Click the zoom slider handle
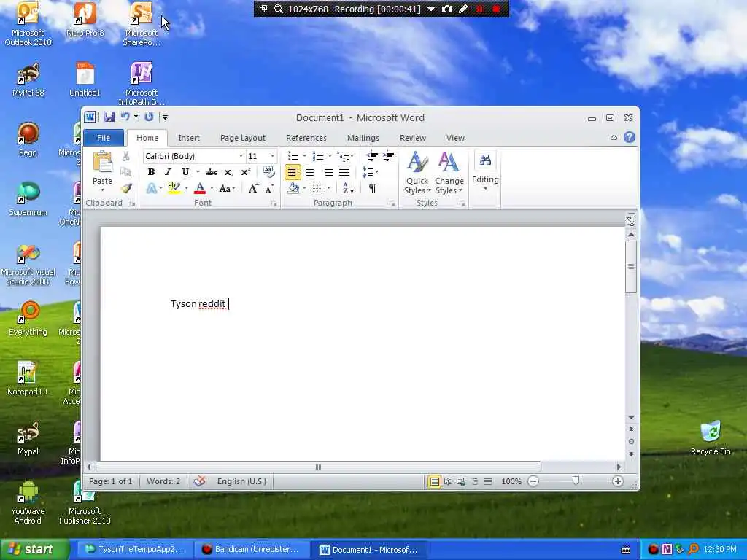 (576, 481)
